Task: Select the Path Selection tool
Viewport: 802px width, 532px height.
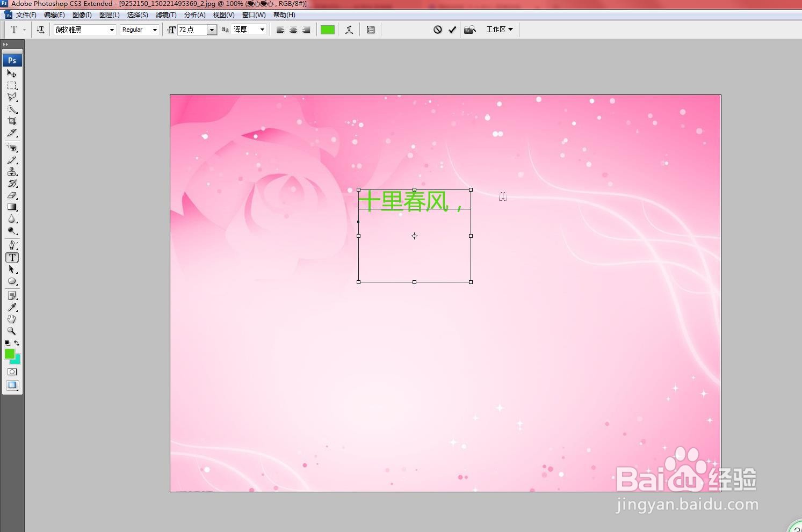Action: (x=12, y=269)
